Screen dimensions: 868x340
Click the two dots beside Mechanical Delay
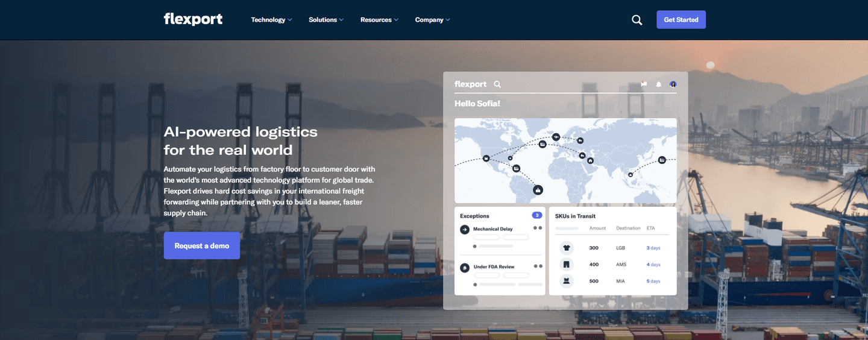pyautogui.click(x=538, y=228)
